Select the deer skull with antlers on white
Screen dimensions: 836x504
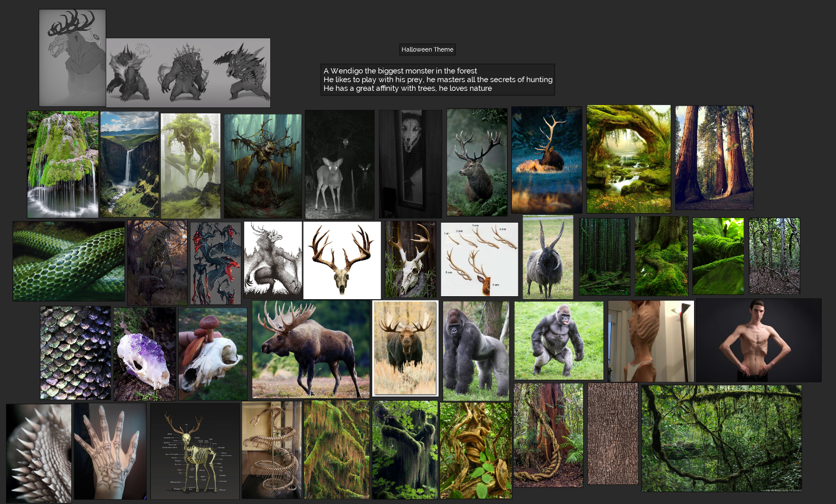point(342,260)
